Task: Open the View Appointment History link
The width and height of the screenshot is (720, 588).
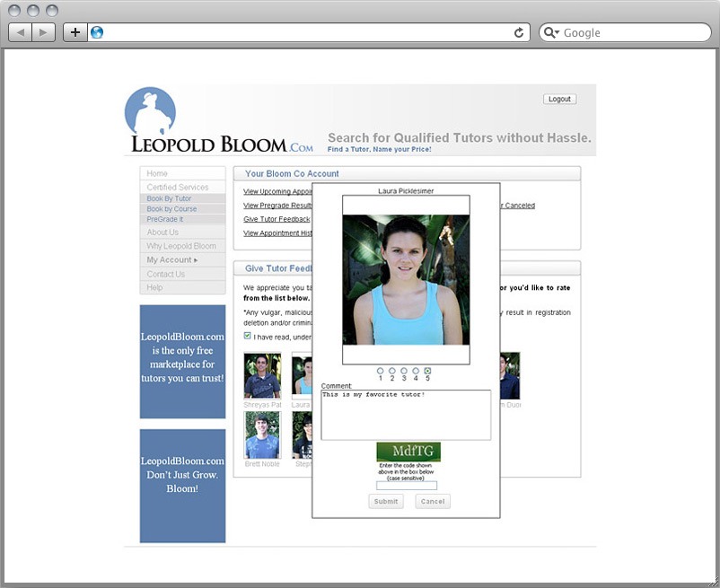Action: pos(277,233)
